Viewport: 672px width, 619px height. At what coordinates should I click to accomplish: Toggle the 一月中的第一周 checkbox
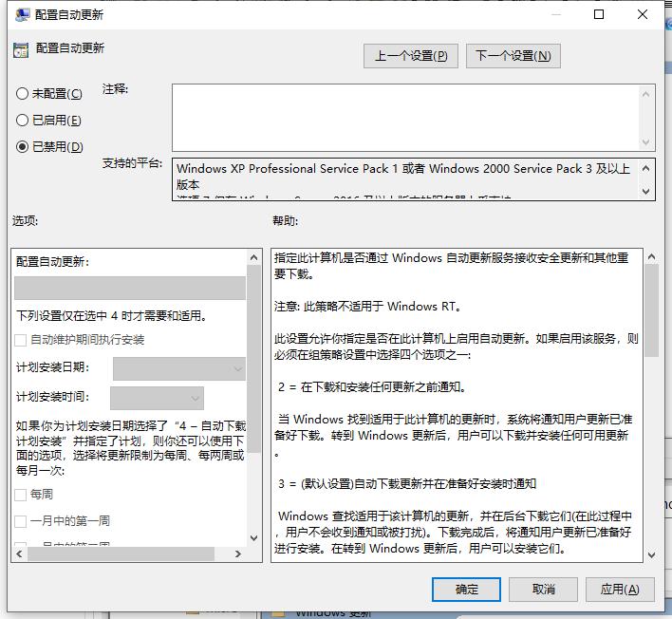[20, 521]
